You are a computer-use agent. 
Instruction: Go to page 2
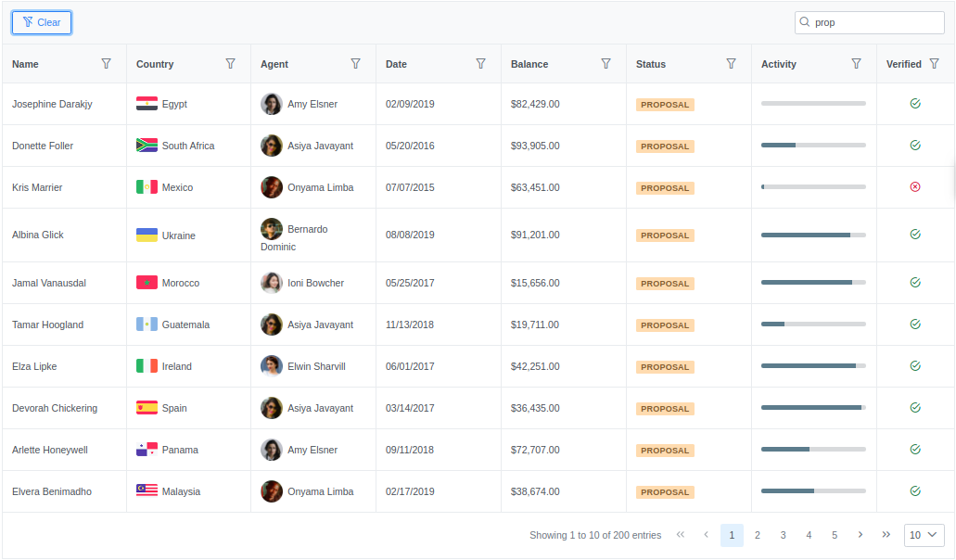tap(758, 535)
